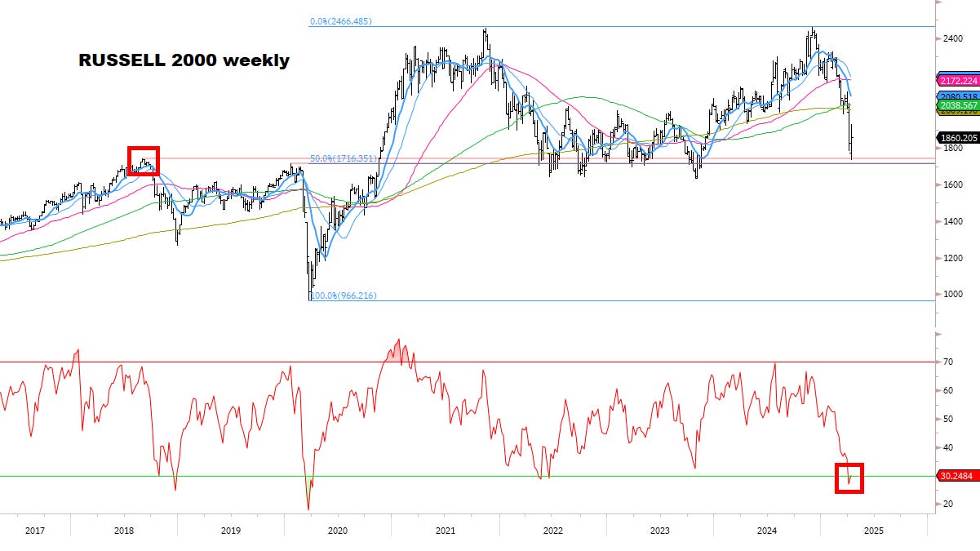Click the 2019 label on time axis
This screenshot has width=980, height=551.
tap(231, 531)
